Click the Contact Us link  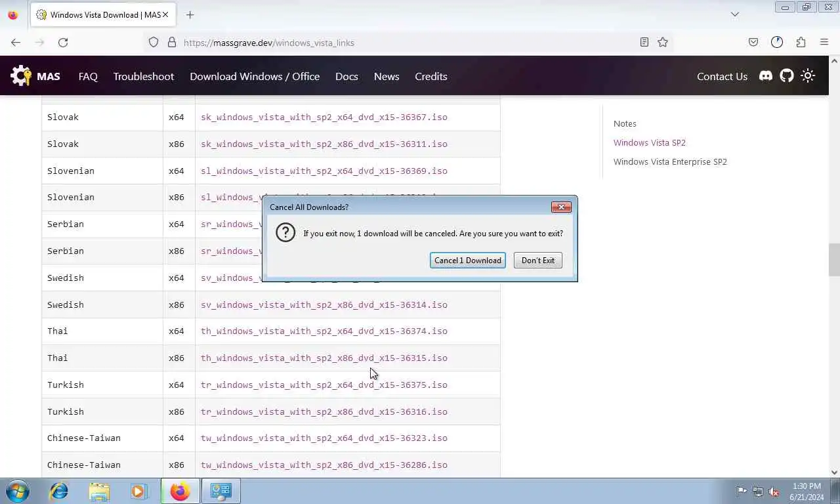click(x=722, y=76)
